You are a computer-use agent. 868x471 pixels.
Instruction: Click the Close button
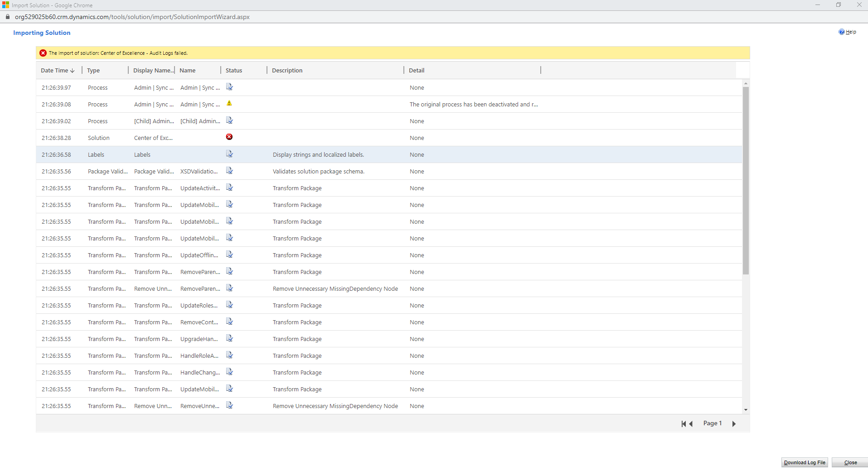[850, 462]
